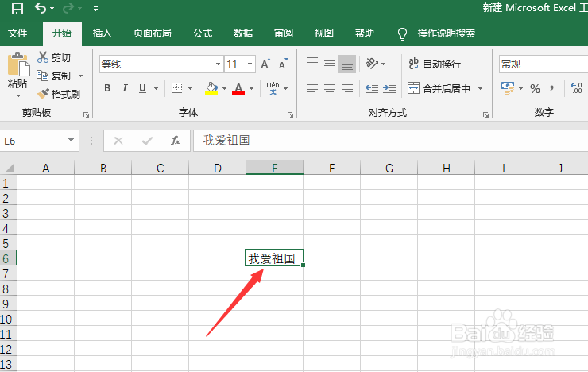Open the 等线 font name dropdown
Screen dimensions: 588x372
coord(218,64)
